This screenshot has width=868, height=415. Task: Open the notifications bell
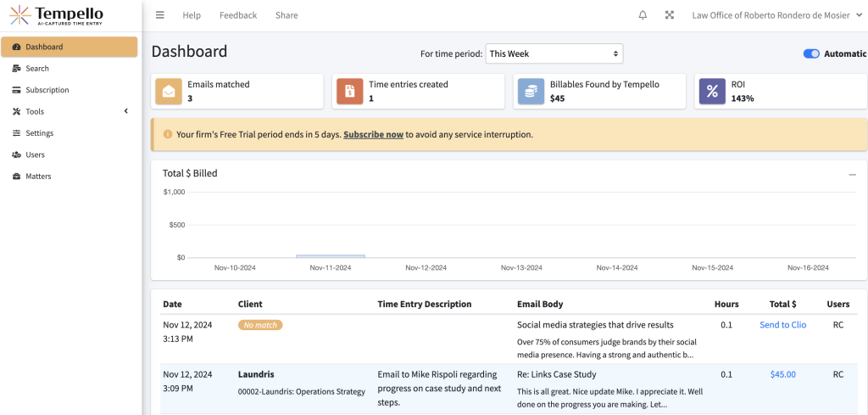click(x=643, y=15)
